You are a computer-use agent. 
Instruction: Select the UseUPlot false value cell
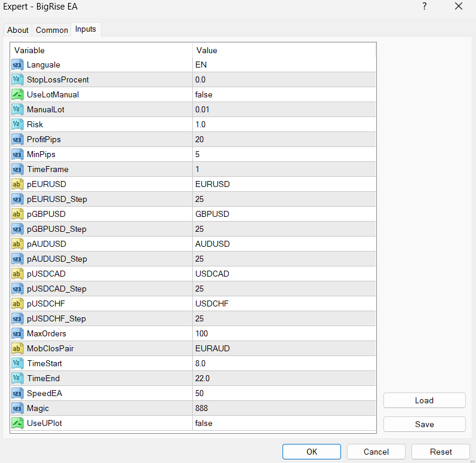[x=284, y=423]
